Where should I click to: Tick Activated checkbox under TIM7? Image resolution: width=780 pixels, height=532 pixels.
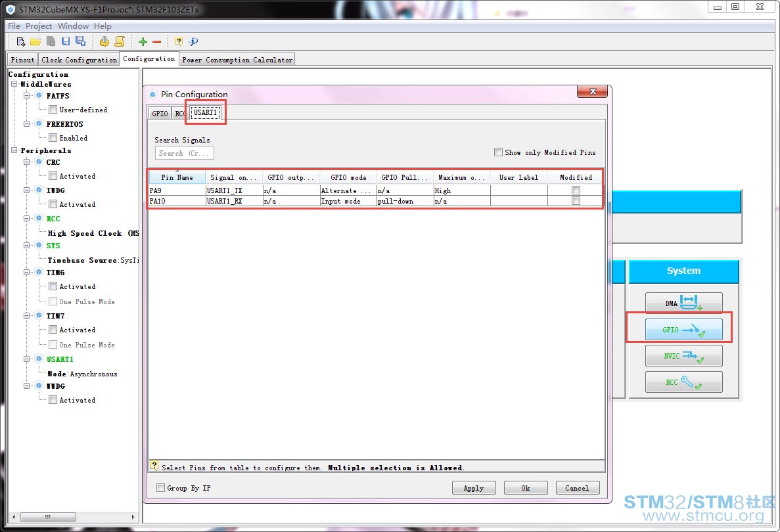pos(53,330)
